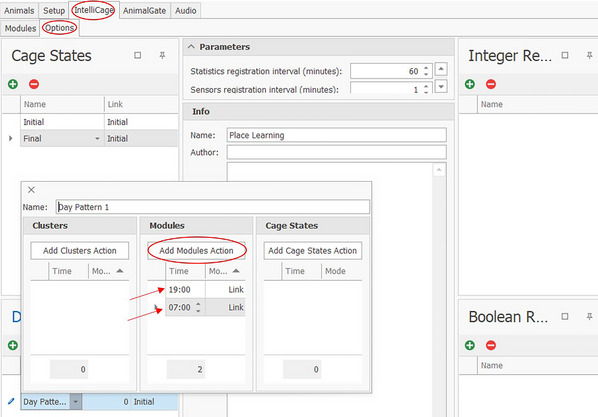Add a Boolean Register with green plus
This screenshot has height=417, width=598.
[470, 345]
